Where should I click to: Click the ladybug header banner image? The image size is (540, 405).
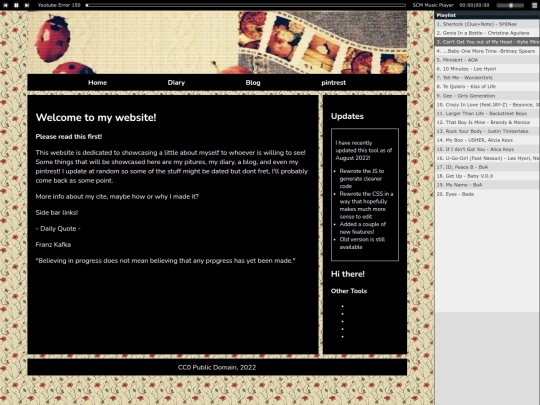[x=217, y=42]
